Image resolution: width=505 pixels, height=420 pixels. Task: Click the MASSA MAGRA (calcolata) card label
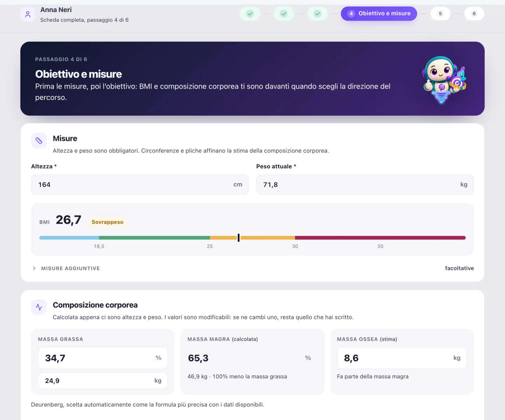(223, 339)
